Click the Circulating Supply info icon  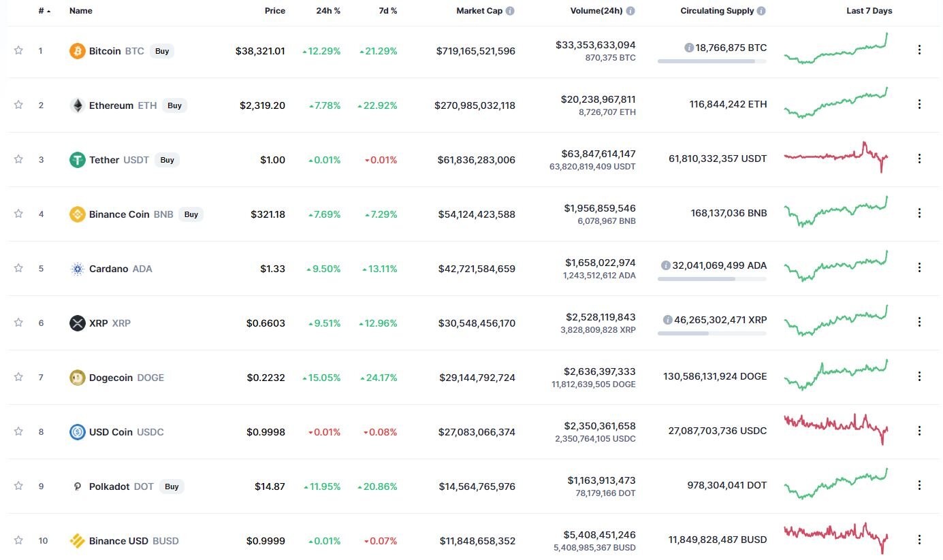pyautogui.click(x=761, y=11)
